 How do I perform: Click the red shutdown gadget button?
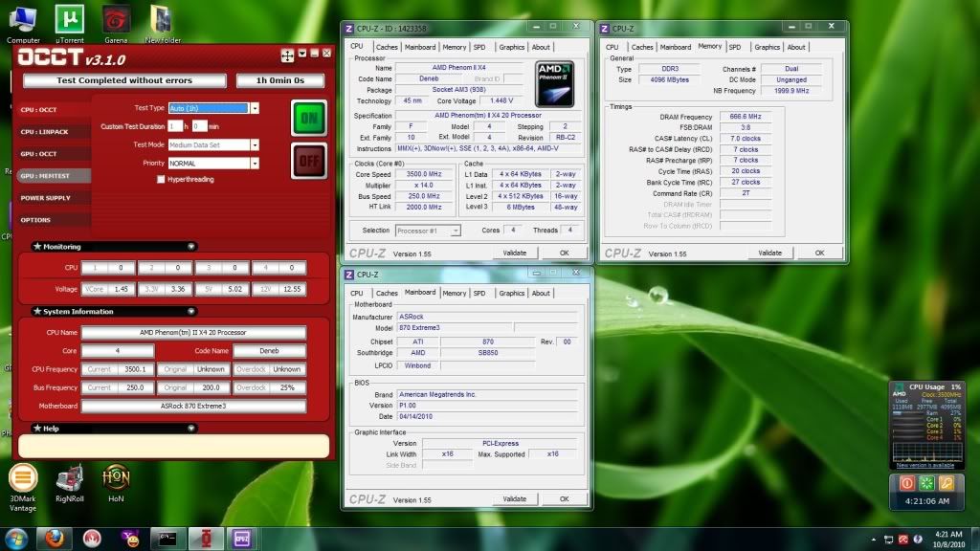click(907, 483)
